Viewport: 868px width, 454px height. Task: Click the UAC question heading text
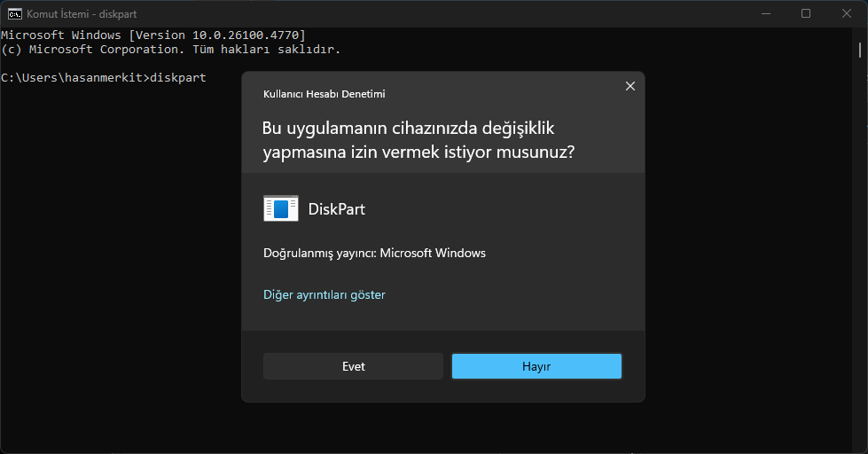418,139
